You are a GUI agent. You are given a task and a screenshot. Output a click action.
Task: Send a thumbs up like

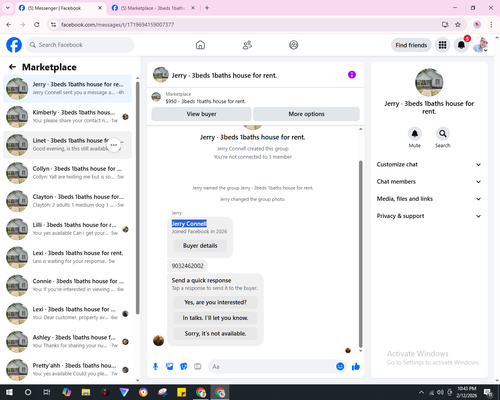coord(356,367)
